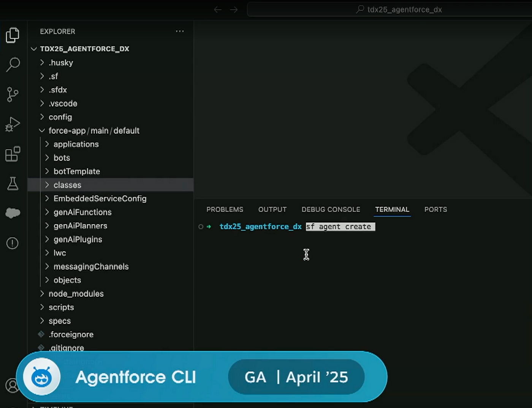Viewport: 532px width, 408px height.
Task: Click the tdx25_agentforce_dx terminal prompt text
Action: click(x=261, y=227)
